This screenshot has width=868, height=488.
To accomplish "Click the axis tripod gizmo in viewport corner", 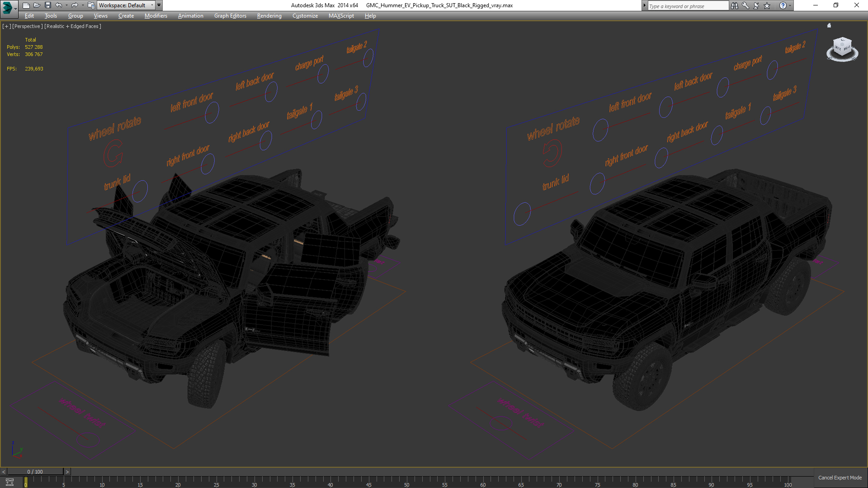I will (16, 450).
